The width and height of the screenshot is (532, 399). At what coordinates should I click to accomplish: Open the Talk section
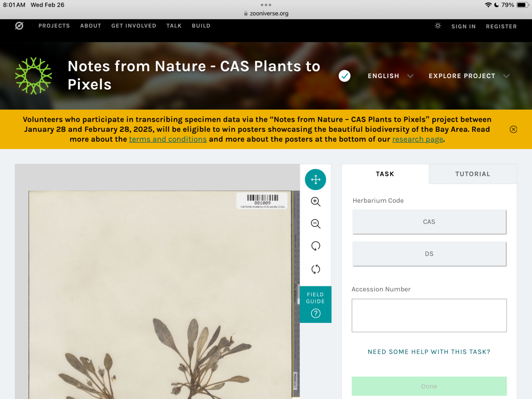pos(174,26)
